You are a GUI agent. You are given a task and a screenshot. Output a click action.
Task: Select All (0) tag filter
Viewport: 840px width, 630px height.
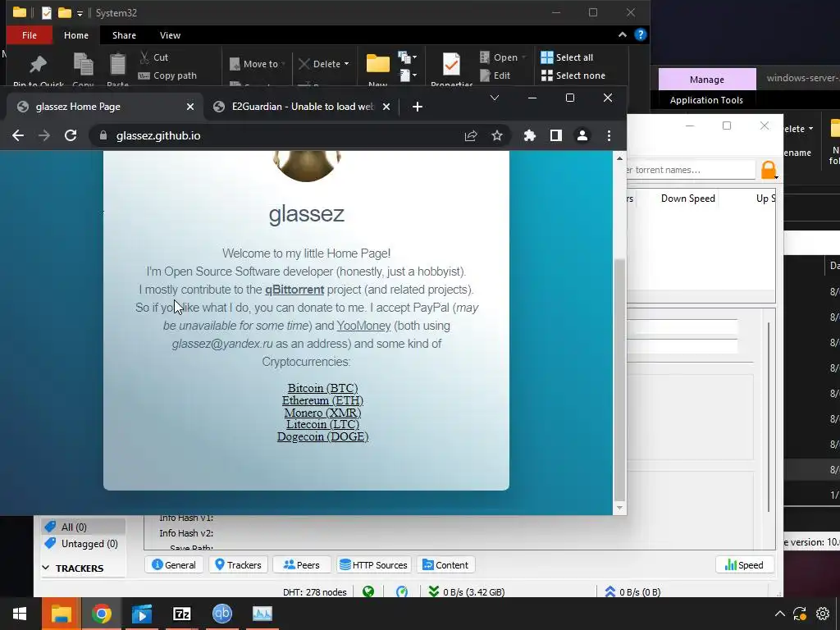[84, 527]
